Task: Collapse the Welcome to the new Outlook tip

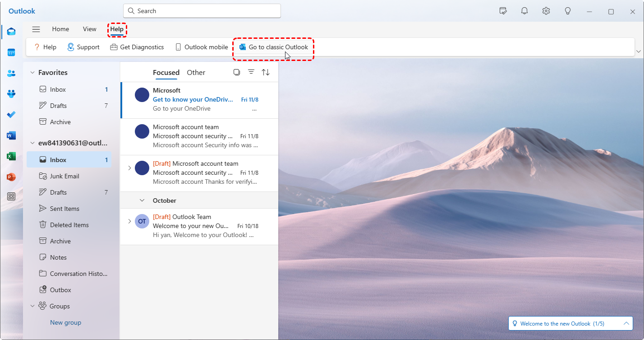Action: [626, 323]
